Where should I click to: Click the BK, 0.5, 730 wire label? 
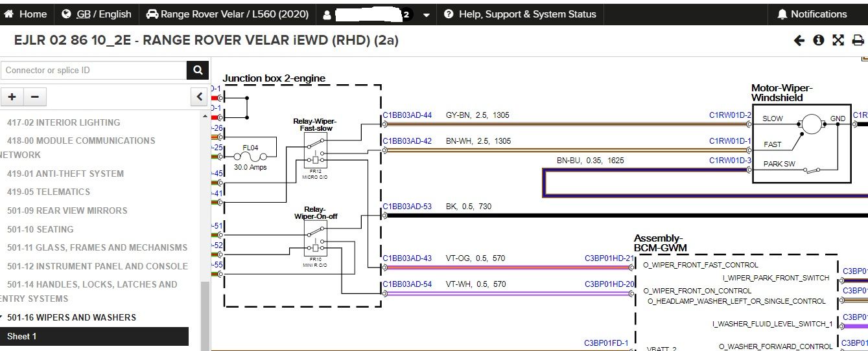coord(468,207)
